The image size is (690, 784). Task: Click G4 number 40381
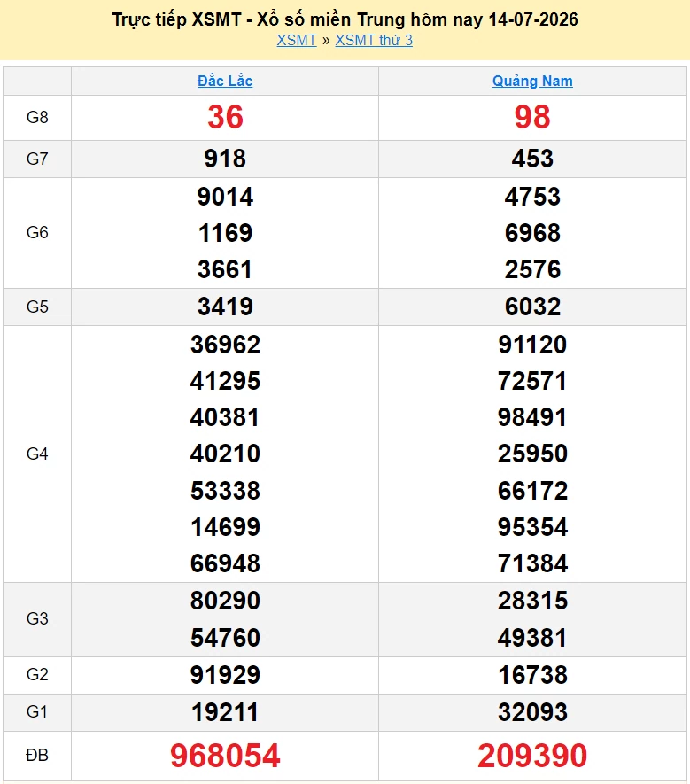pyautogui.click(x=225, y=417)
